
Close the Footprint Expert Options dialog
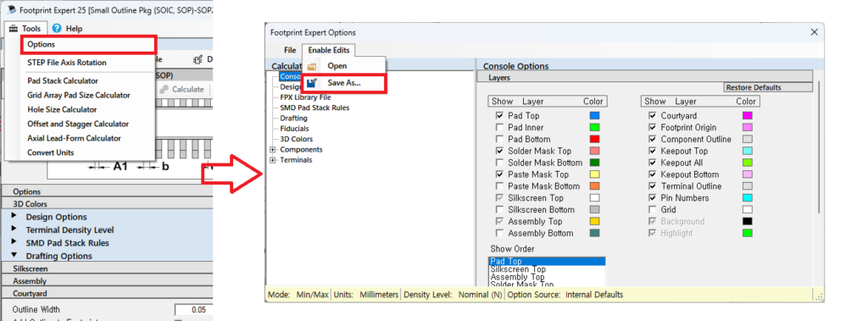click(814, 32)
